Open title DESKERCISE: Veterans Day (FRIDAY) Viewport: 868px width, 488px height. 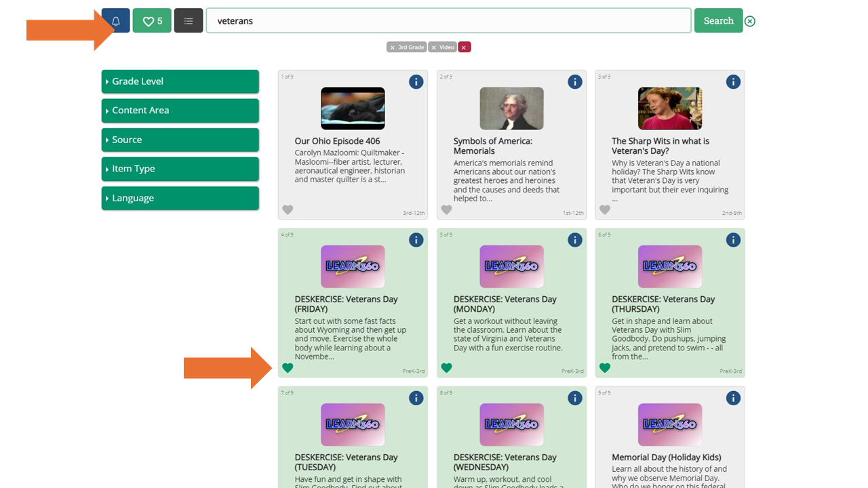347,304
